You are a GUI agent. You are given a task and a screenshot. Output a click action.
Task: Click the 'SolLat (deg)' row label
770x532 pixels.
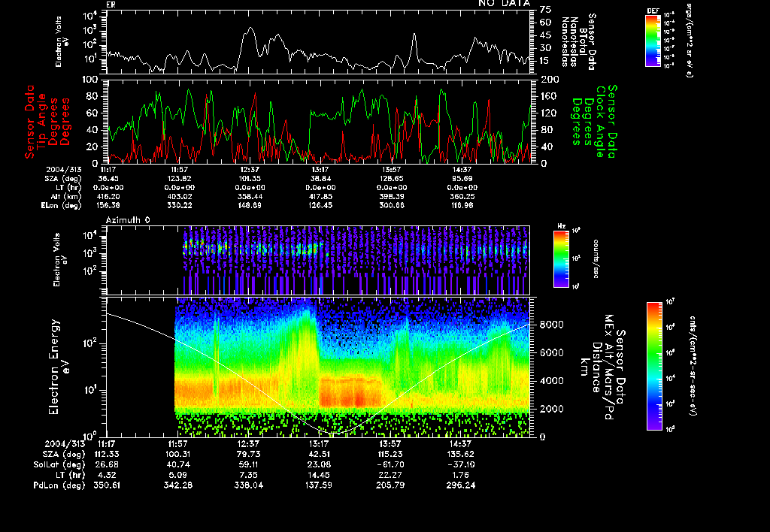[x=59, y=465]
